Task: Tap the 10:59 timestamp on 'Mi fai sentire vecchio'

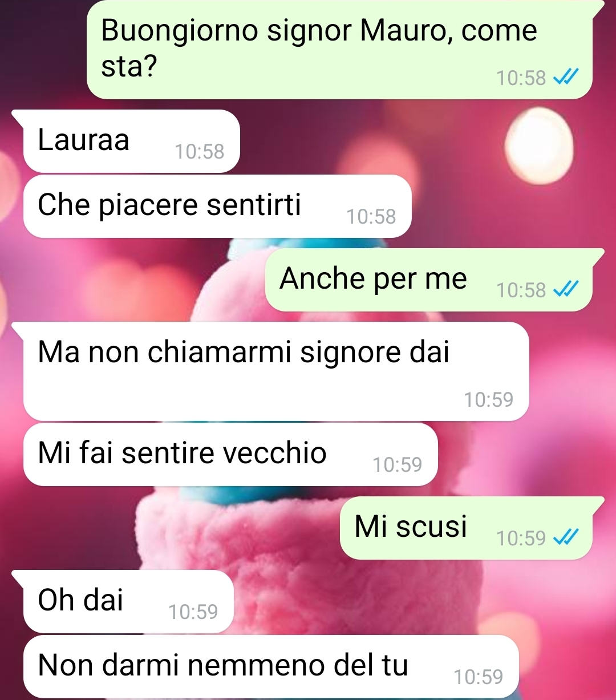Action: coord(398,465)
